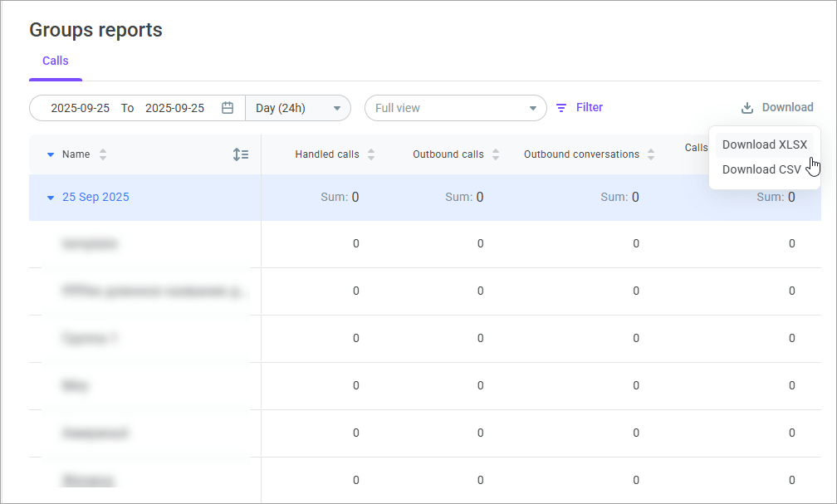Choose Download XLSX from menu

click(764, 144)
